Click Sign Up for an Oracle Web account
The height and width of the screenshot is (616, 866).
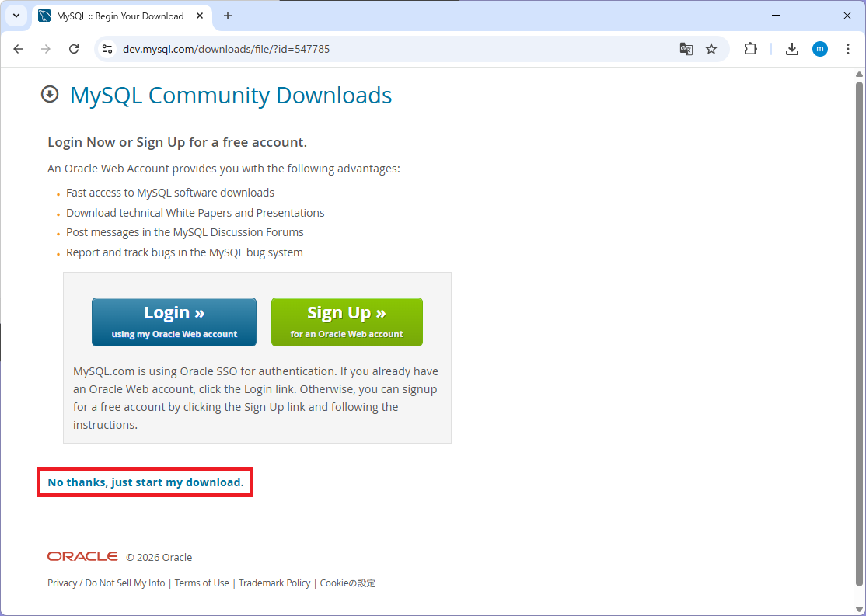(x=347, y=321)
